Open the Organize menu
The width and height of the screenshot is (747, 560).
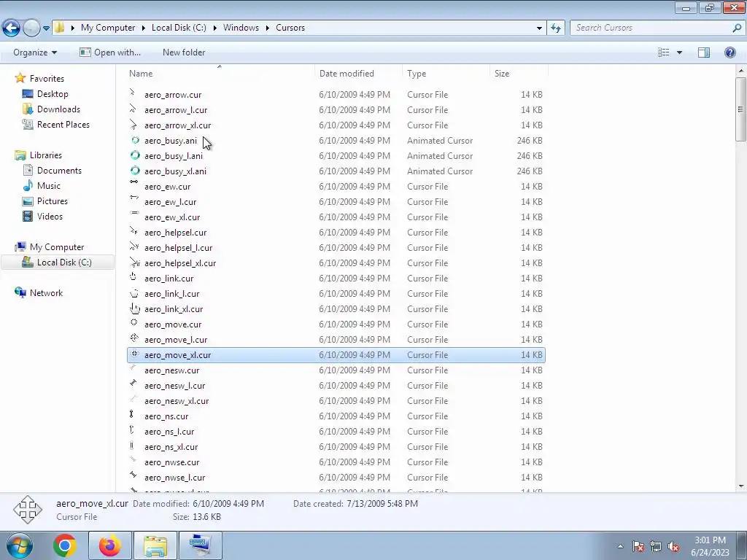tap(35, 52)
